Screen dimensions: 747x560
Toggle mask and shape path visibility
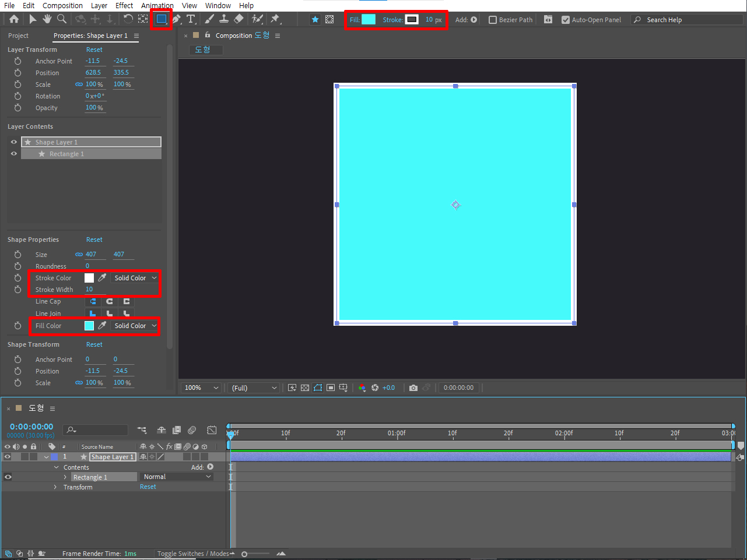tap(318, 388)
